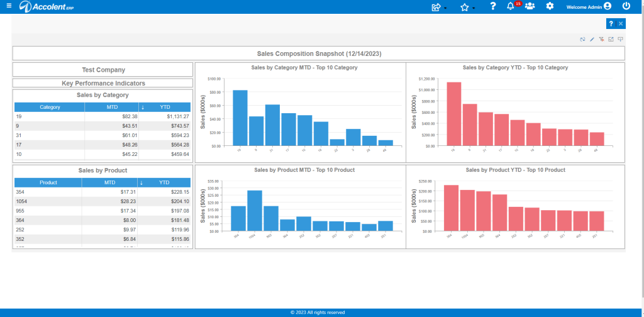This screenshot has height=317, width=644.
Task: Clear filters with the funnel icon
Action: [x=601, y=40]
